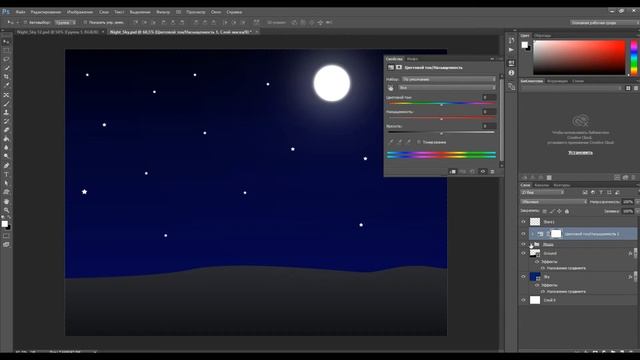Select the Hand tool
The width and height of the screenshot is (640, 360).
[6, 201]
